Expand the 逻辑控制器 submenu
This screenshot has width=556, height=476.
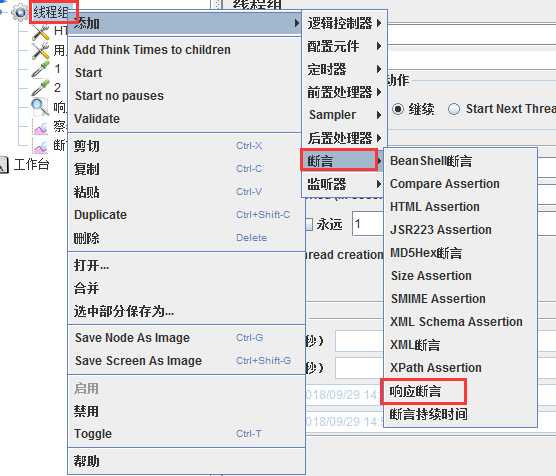[344, 23]
